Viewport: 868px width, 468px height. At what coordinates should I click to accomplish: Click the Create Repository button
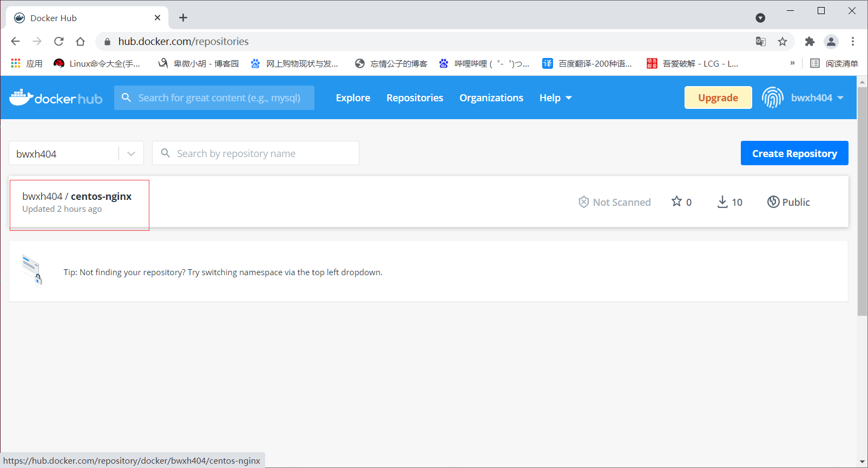coord(794,153)
